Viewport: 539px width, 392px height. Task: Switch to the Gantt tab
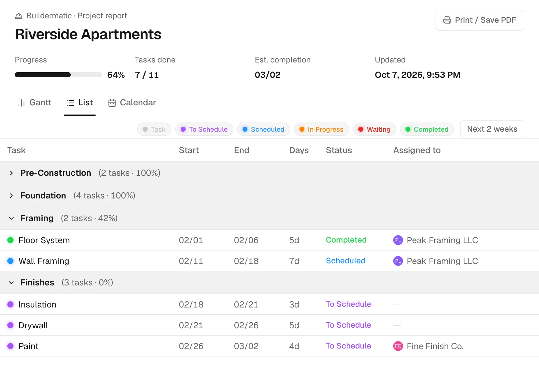[35, 103]
